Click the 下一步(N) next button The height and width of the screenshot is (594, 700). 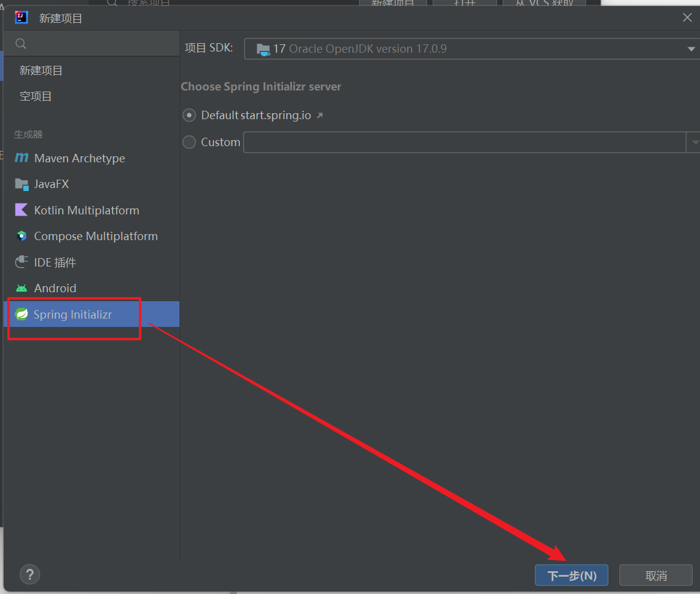click(571, 575)
